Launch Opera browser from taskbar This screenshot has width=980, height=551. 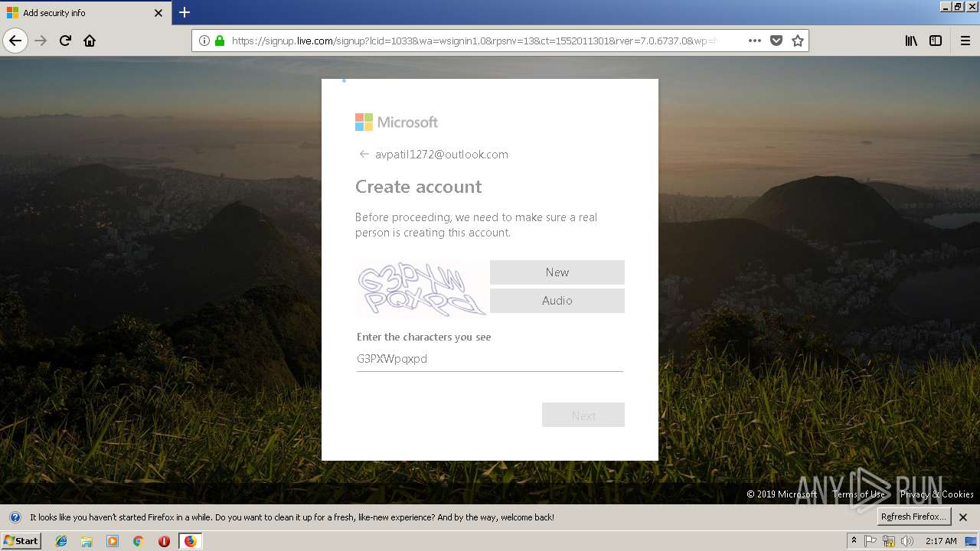pyautogui.click(x=164, y=541)
